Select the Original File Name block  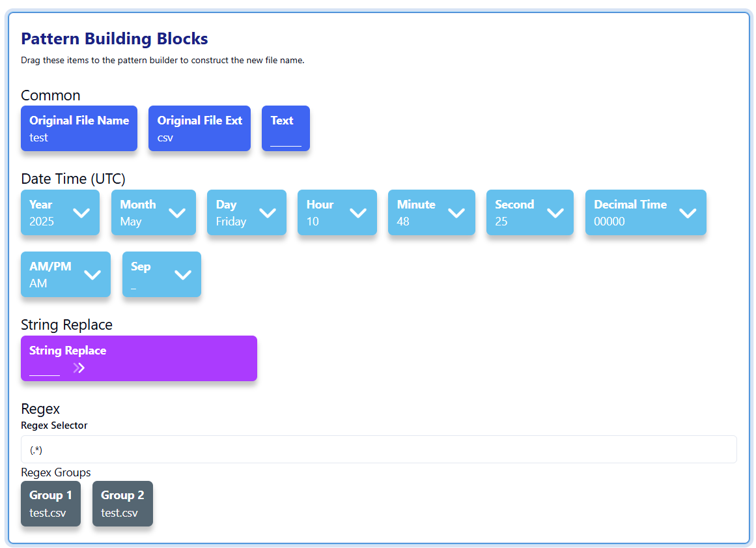[79, 128]
